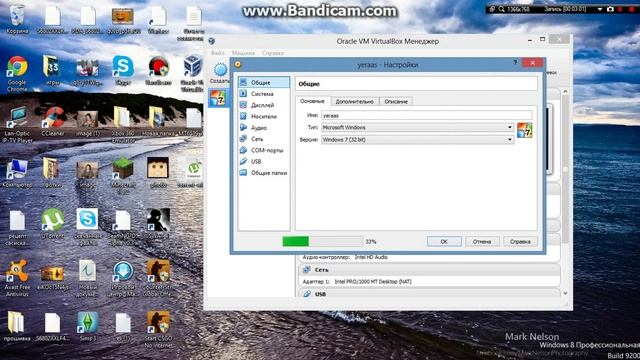Open the Sims 3 desktop shortcut
This screenshot has height=360, width=640.
[x=88, y=327]
